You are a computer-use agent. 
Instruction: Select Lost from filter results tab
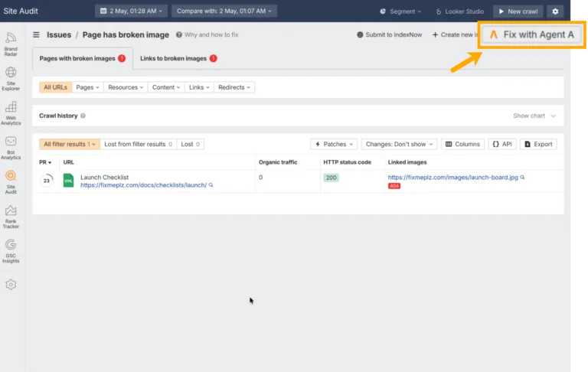point(138,144)
